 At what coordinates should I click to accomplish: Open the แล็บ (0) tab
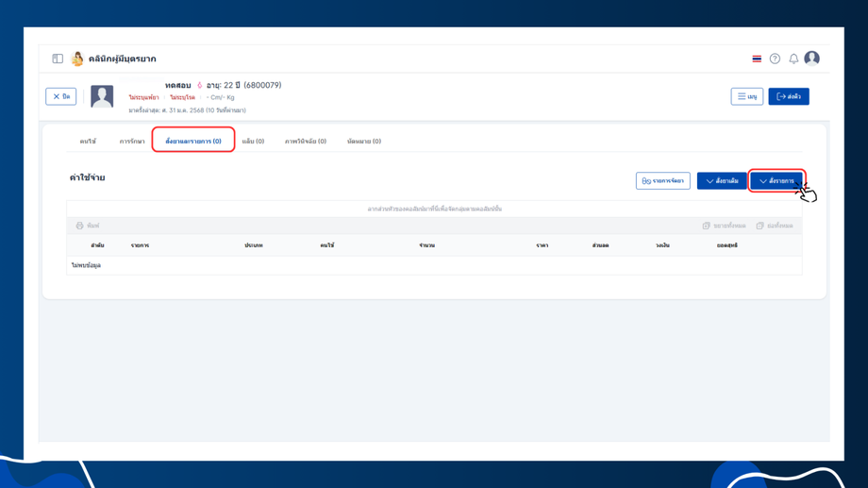pos(253,142)
